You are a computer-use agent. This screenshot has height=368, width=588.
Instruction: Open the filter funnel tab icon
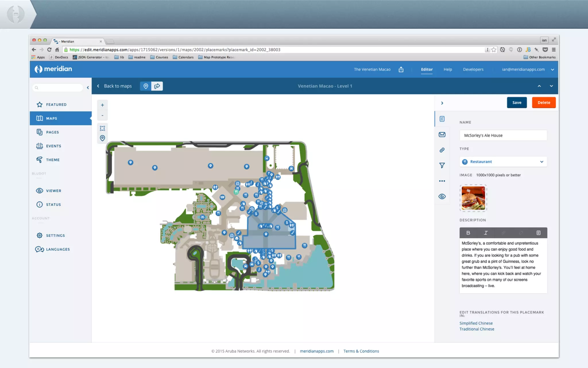(442, 165)
